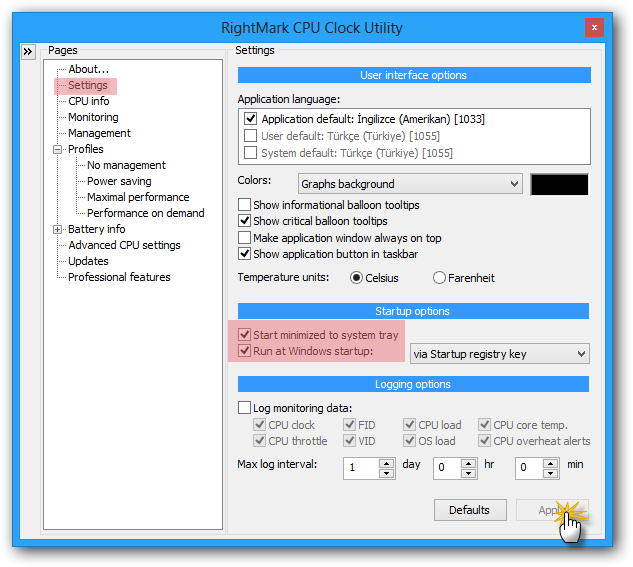Check User default Türkçe [1055] language

coord(250,136)
